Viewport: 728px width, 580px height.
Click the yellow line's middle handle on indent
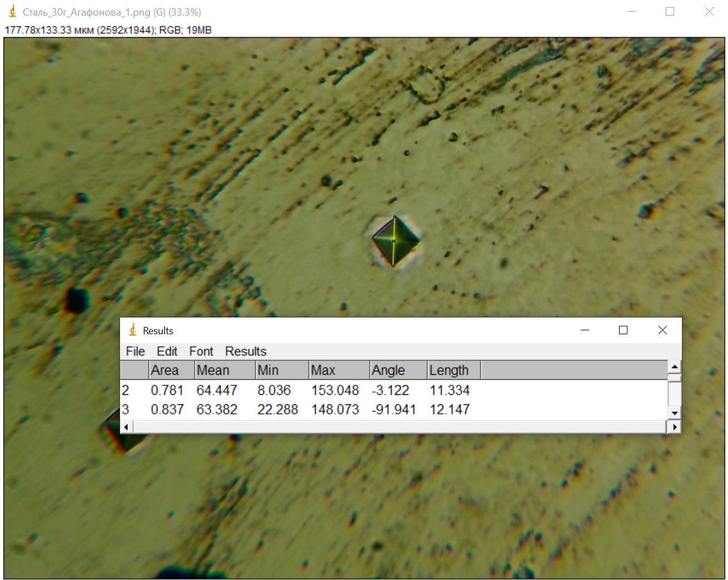[x=394, y=241]
